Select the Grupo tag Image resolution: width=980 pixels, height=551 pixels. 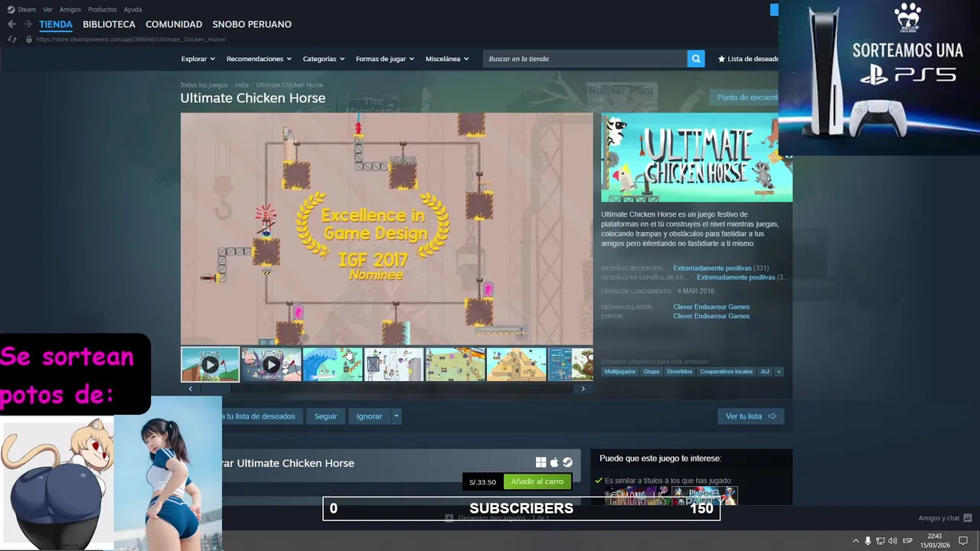(652, 372)
